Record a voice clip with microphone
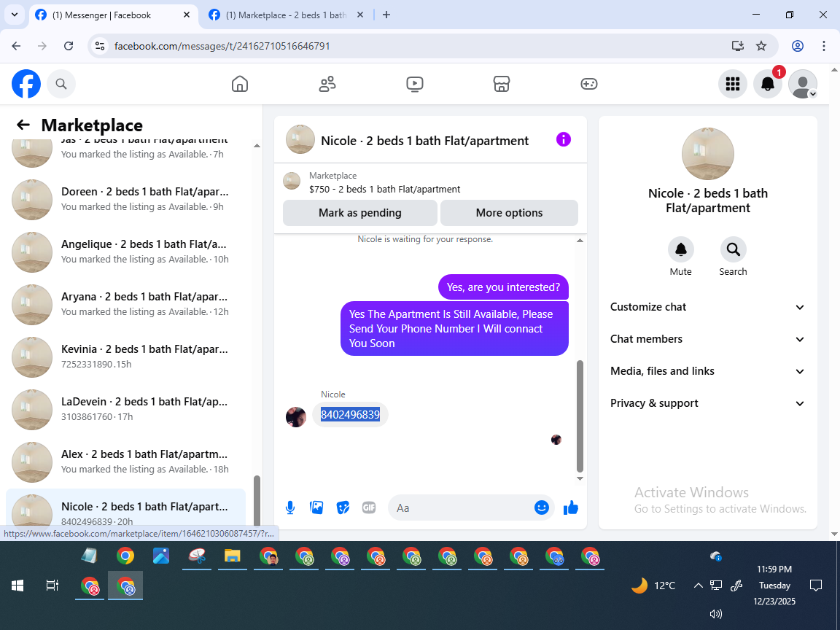 290,507
